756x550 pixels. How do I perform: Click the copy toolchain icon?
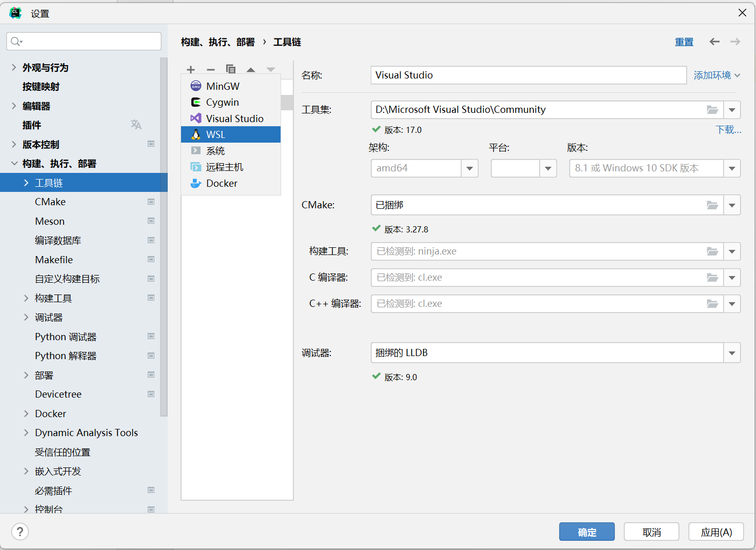pos(231,69)
